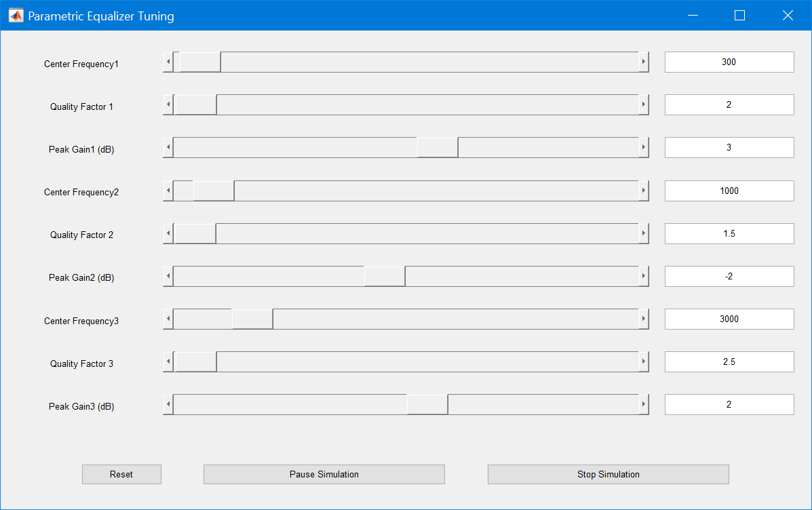Click the Peak Gain3 value field

point(729,404)
